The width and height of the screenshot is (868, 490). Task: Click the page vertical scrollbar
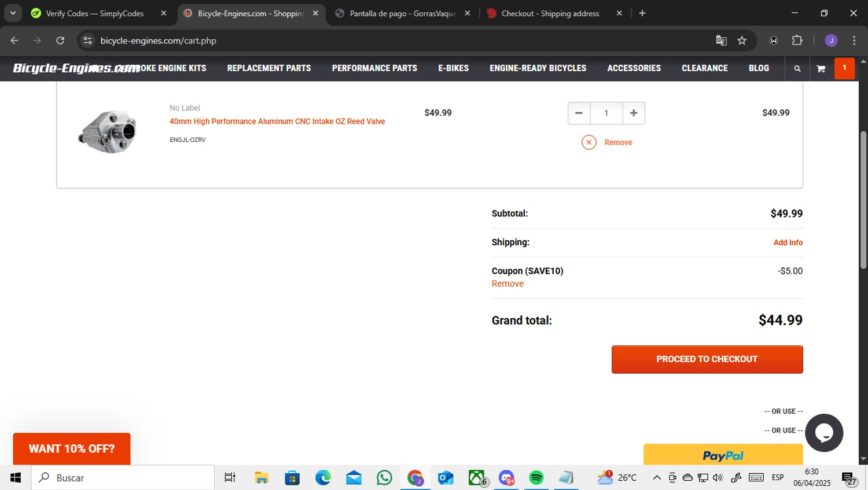(863, 200)
